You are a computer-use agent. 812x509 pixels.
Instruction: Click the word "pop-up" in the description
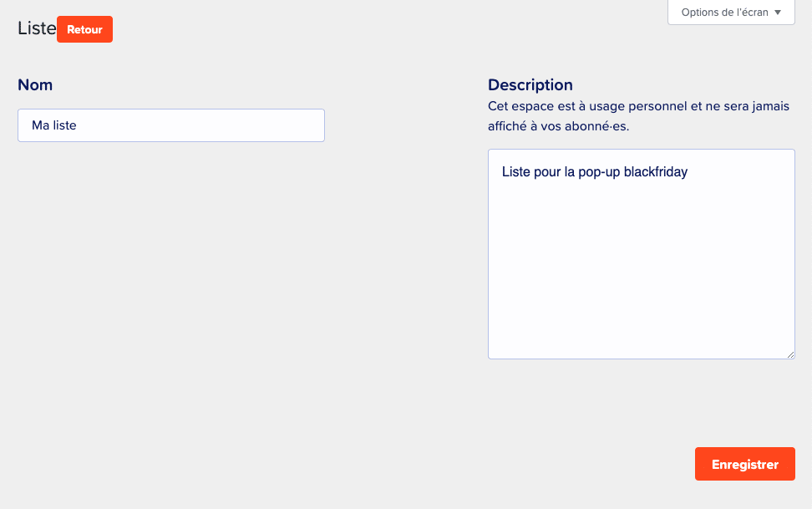[599, 172]
